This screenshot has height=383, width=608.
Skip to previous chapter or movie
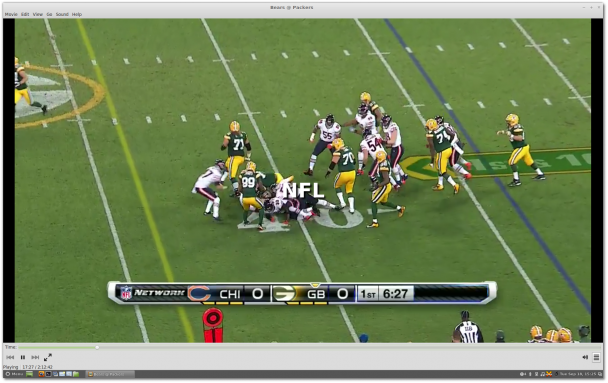pyautogui.click(x=10, y=357)
